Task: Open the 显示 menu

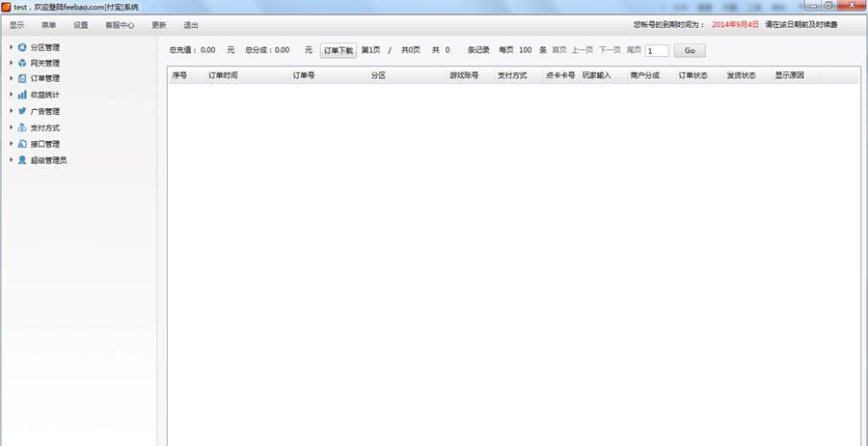Action: pyautogui.click(x=17, y=25)
